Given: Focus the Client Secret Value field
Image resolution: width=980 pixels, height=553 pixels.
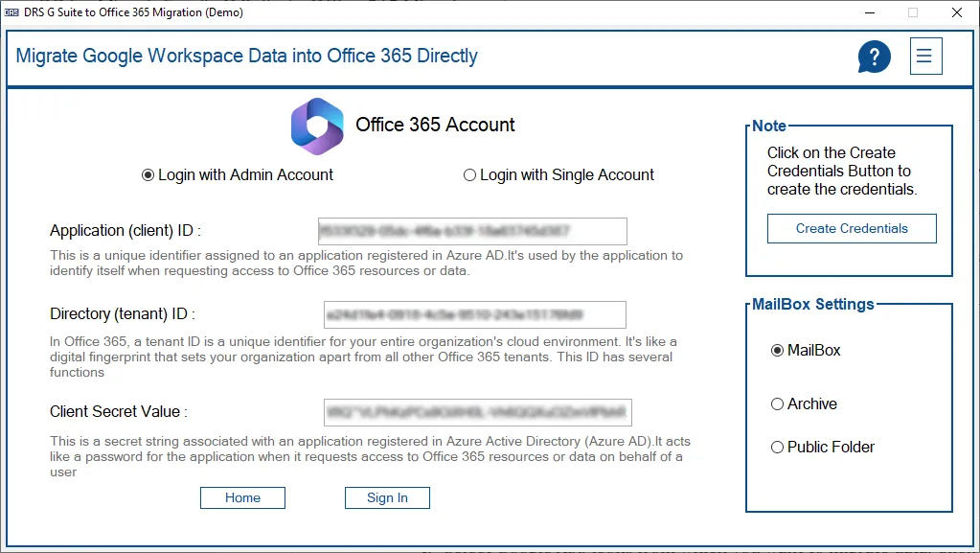Looking at the screenshot, I should coord(477,412).
